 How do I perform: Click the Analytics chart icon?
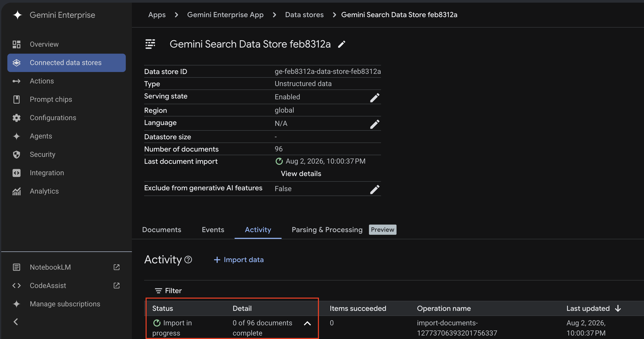17,191
